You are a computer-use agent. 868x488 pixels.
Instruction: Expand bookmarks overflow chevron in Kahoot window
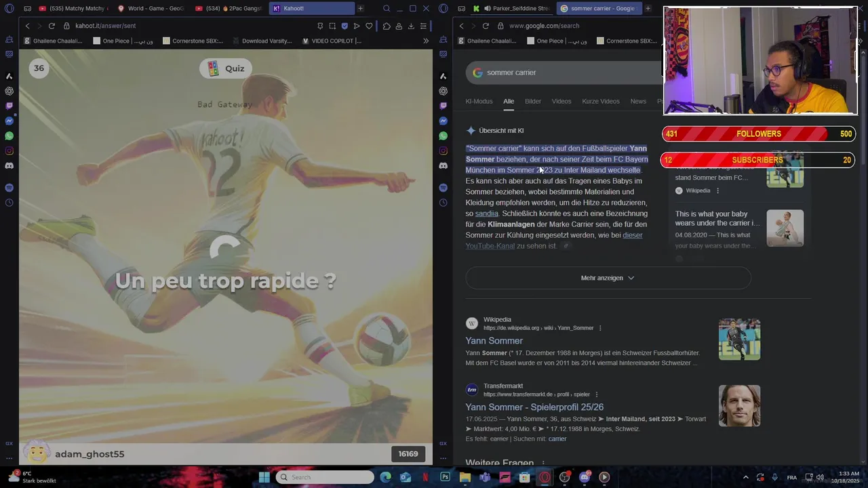[x=426, y=41]
